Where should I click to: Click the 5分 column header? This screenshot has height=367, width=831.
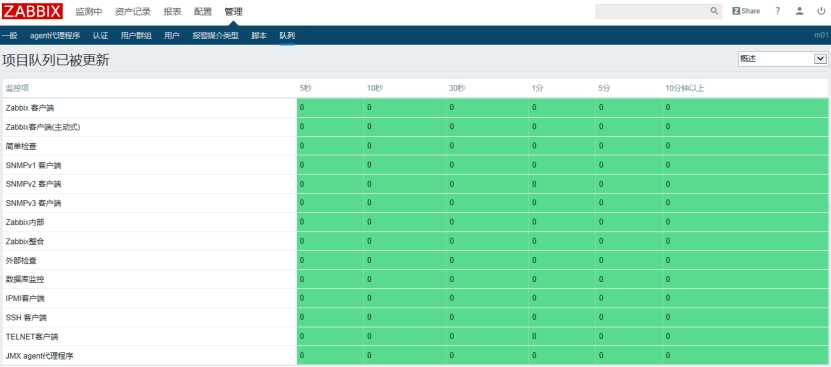(604, 89)
